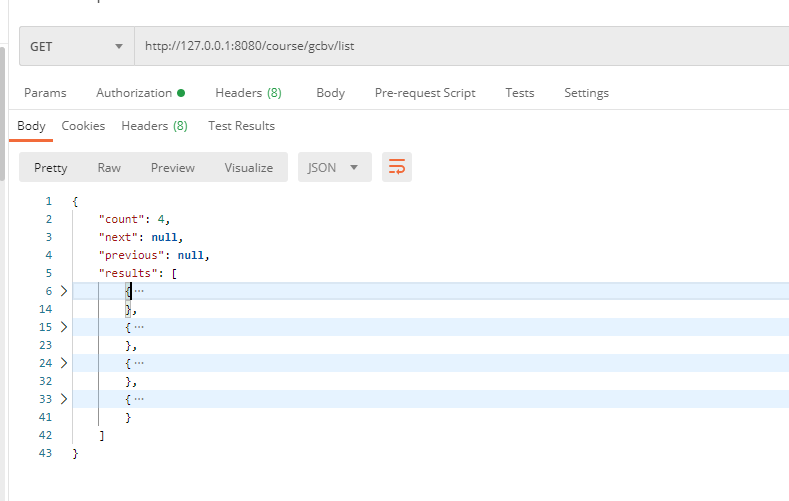Select the Visualize view button
Image resolution: width=789 pixels, height=501 pixels.
point(249,168)
